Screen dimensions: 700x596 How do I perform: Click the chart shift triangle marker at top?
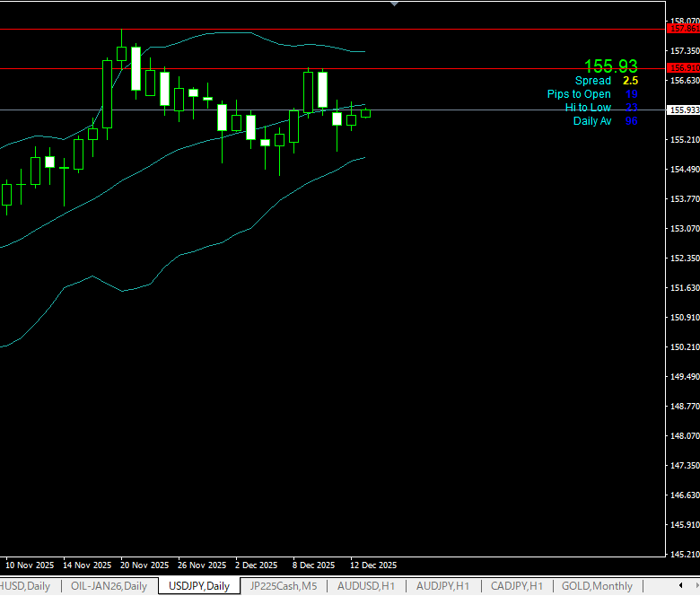393,4
